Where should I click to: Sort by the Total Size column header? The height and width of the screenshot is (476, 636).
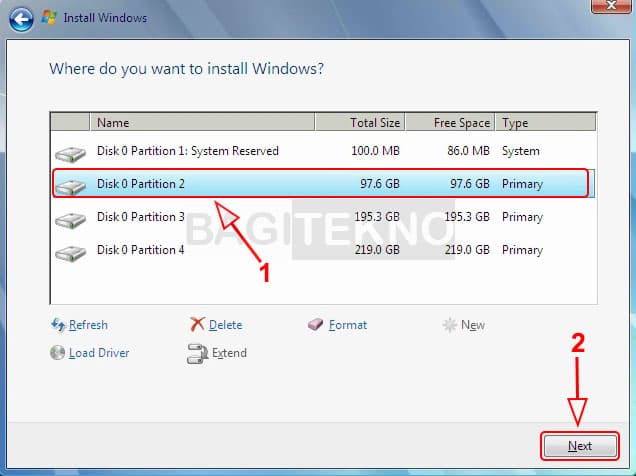(360, 122)
